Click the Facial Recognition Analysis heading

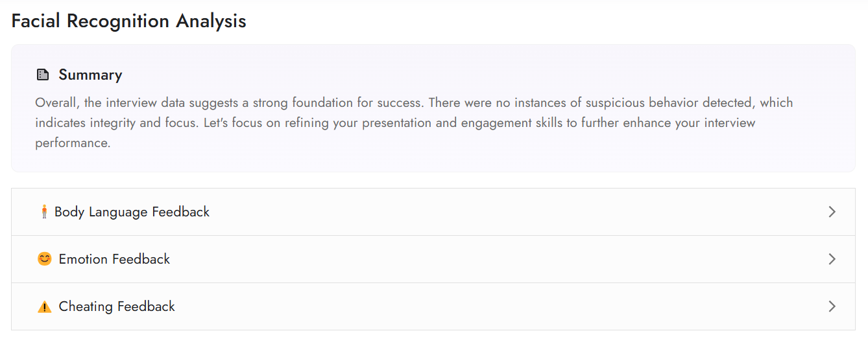click(x=128, y=21)
